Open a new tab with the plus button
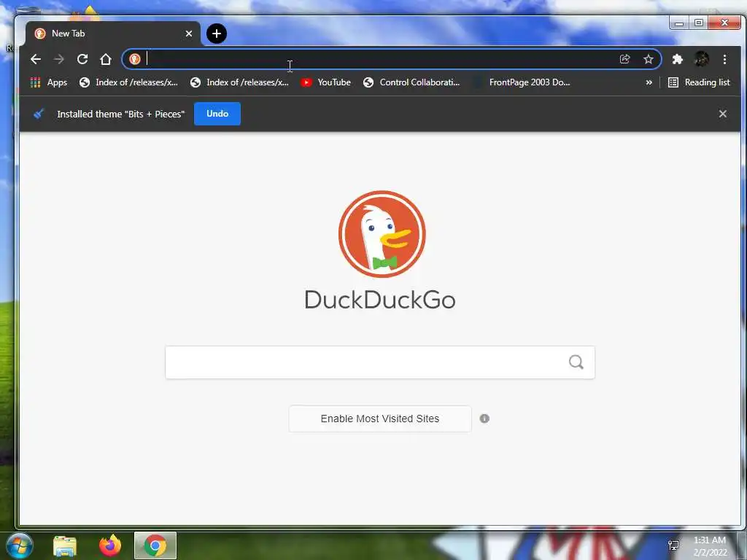 [217, 34]
